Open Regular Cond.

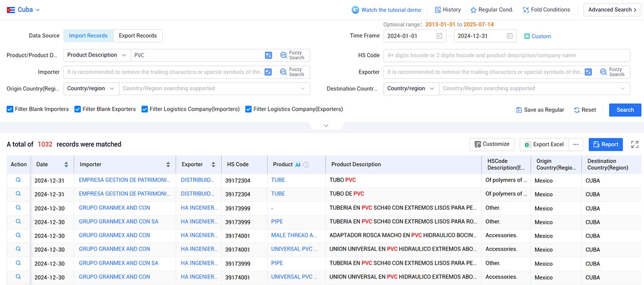click(492, 10)
